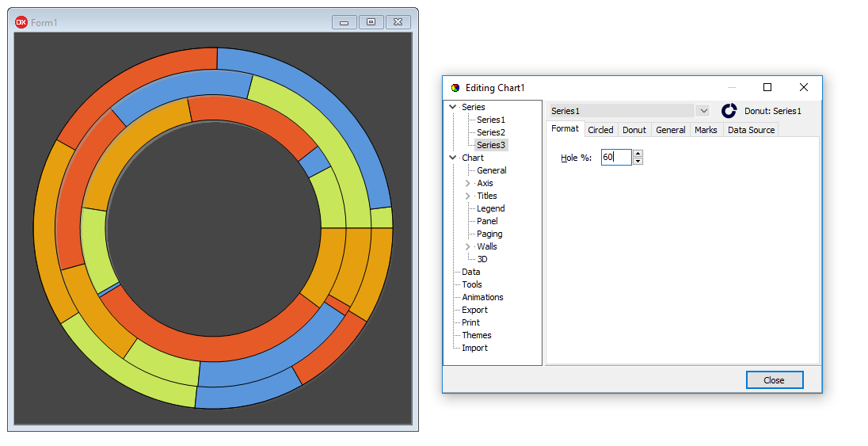
Task: Open the Series1 selection dropdown
Action: click(702, 111)
